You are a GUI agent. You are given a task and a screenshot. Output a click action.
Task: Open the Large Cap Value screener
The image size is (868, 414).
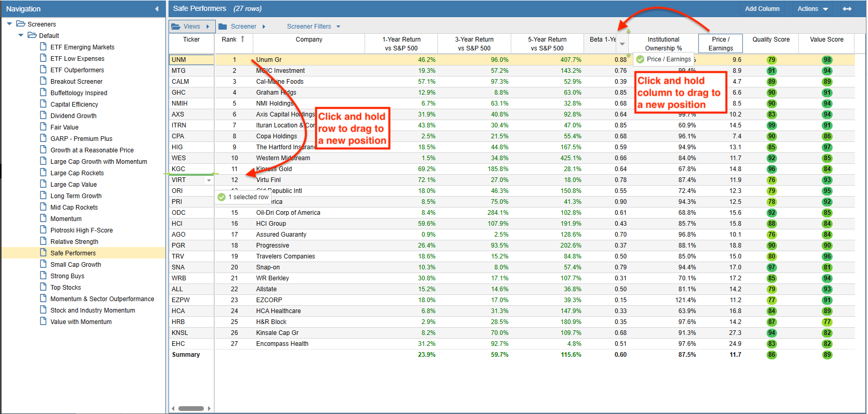[73, 185]
